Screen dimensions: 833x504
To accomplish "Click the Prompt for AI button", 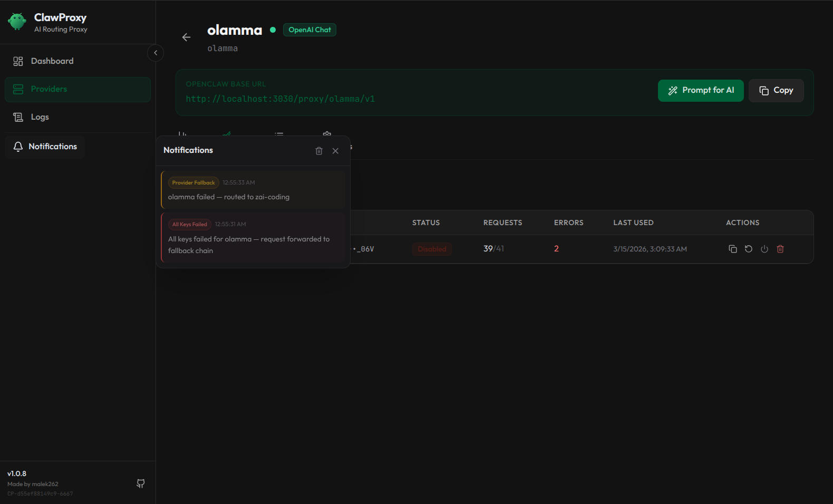I will pos(701,91).
